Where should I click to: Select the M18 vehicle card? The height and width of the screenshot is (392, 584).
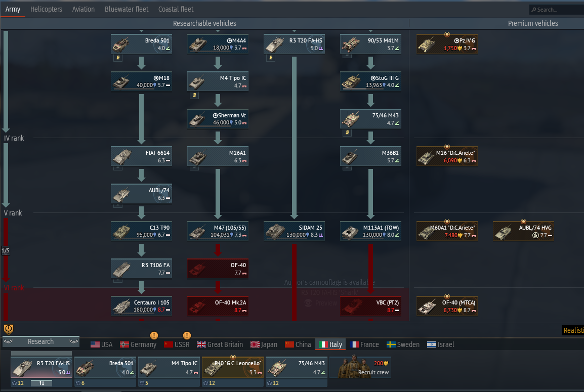click(x=142, y=81)
